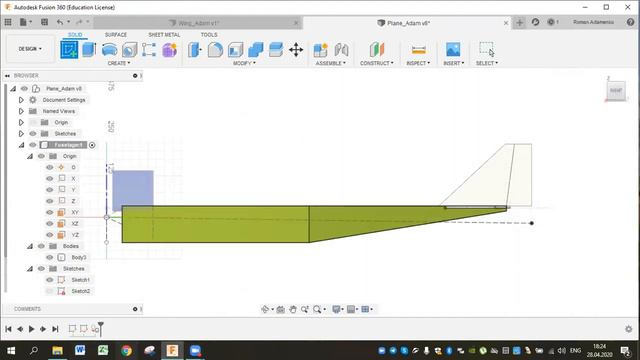
Task: Open the INSPECT dropdown menu
Action: coord(418,63)
